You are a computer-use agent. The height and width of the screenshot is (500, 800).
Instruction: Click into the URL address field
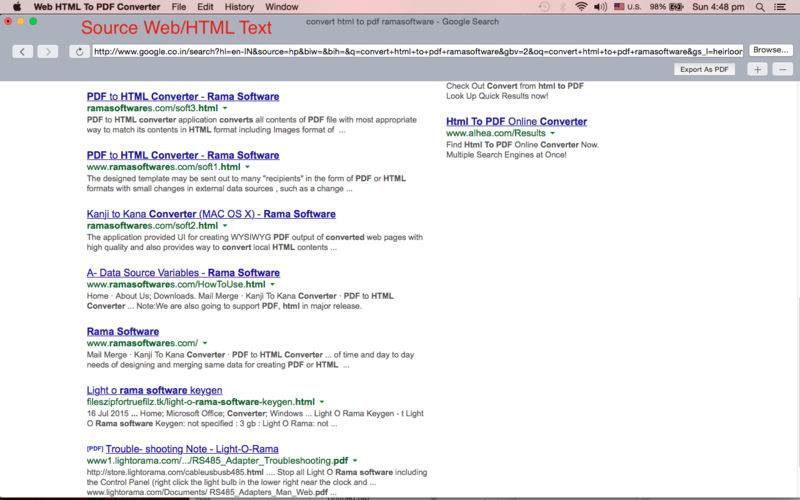[x=417, y=51]
